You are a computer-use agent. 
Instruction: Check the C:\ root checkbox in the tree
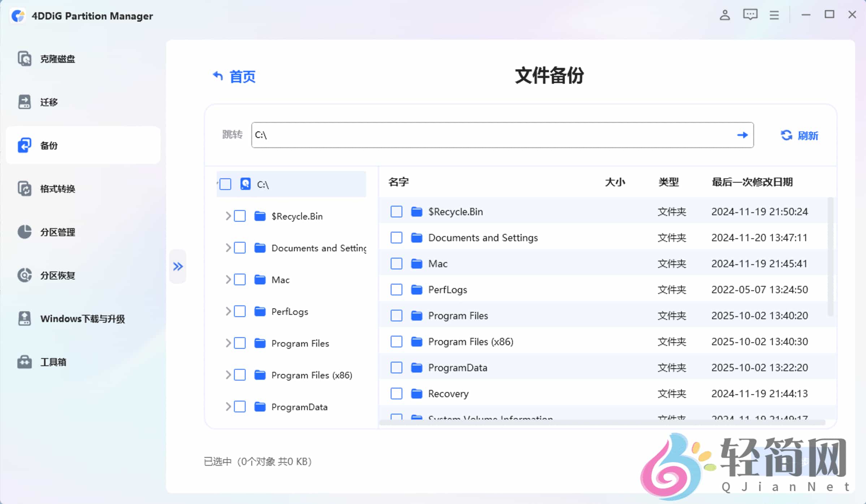coord(226,184)
